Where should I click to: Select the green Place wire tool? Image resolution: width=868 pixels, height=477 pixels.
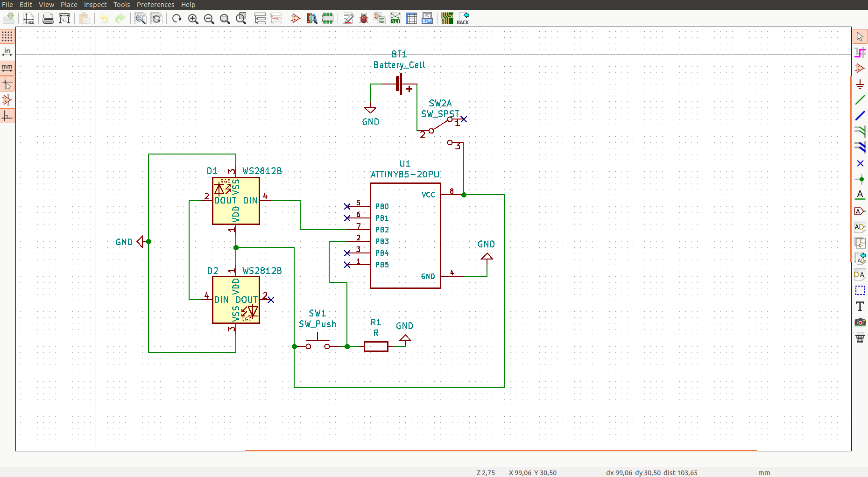pos(860,100)
